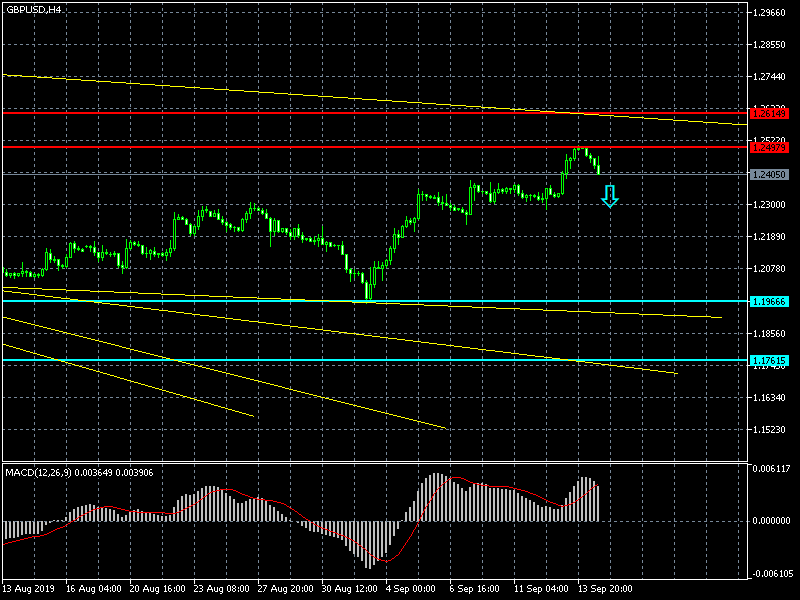Click the 1.27440 price scale value
800x600 pixels.
pyautogui.click(x=769, y=77)
